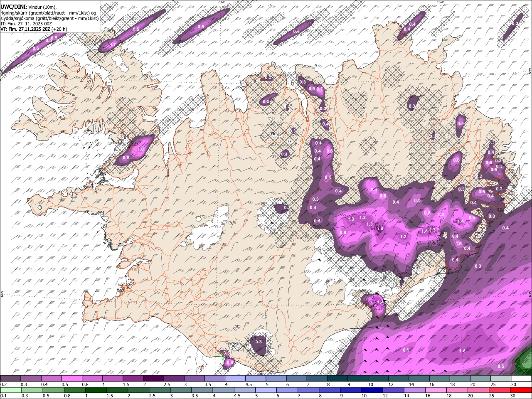The image size is (532, 399).
Task: Click the upper legend swatch between 1.5 and 2
Action: click(133, 379)
